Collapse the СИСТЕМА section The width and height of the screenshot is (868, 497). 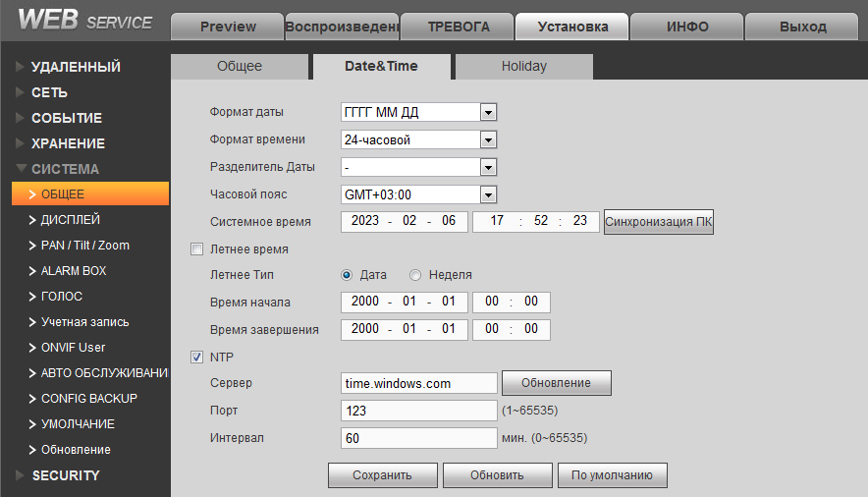coord(65,169)
